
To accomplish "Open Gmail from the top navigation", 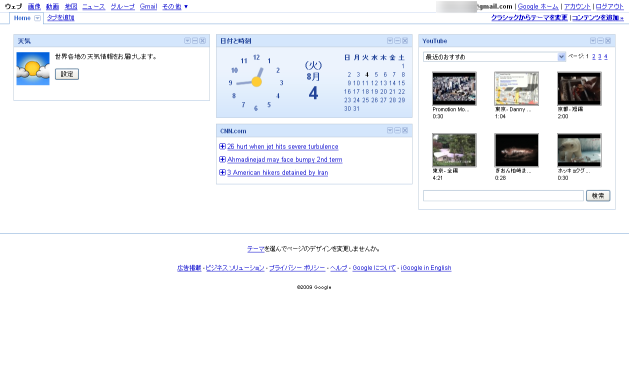I will coord(148,6).
